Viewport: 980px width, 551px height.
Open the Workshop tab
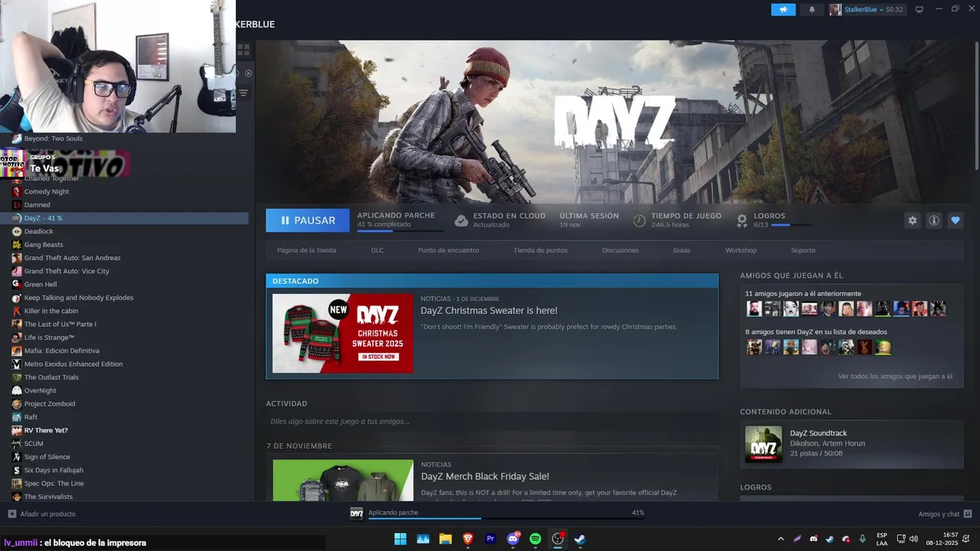(740, 250)
